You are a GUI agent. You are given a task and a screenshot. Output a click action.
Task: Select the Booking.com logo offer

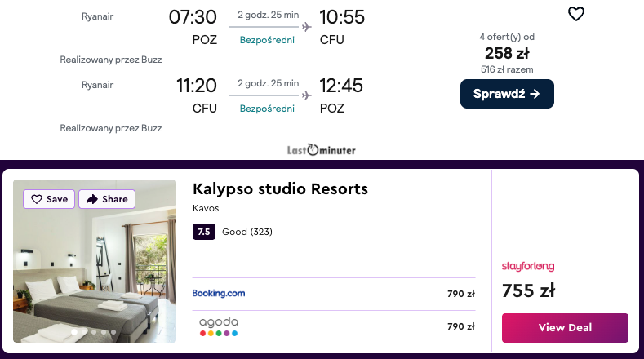point(219,293)
